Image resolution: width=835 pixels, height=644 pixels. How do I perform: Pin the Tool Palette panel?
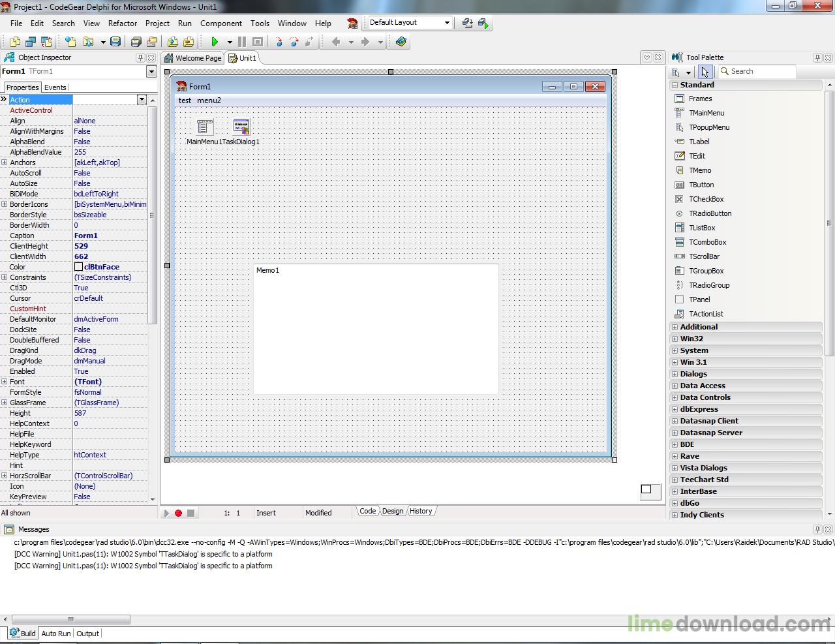pos(817,57)
